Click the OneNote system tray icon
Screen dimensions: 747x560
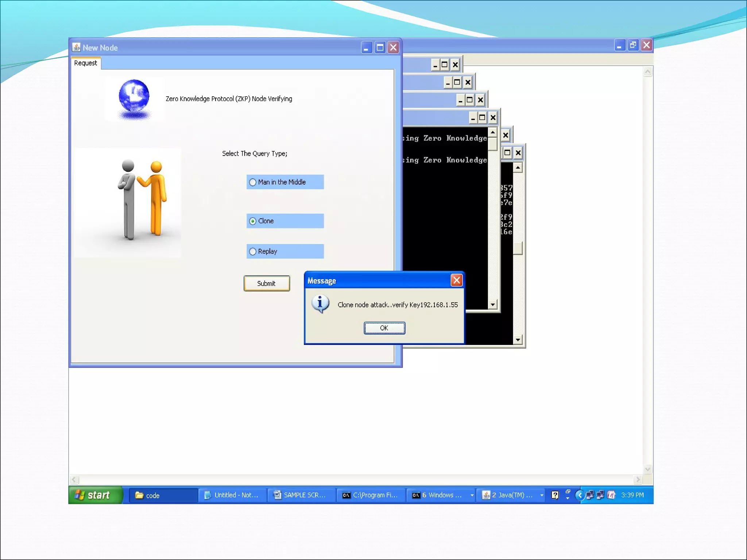coord(611,495)
